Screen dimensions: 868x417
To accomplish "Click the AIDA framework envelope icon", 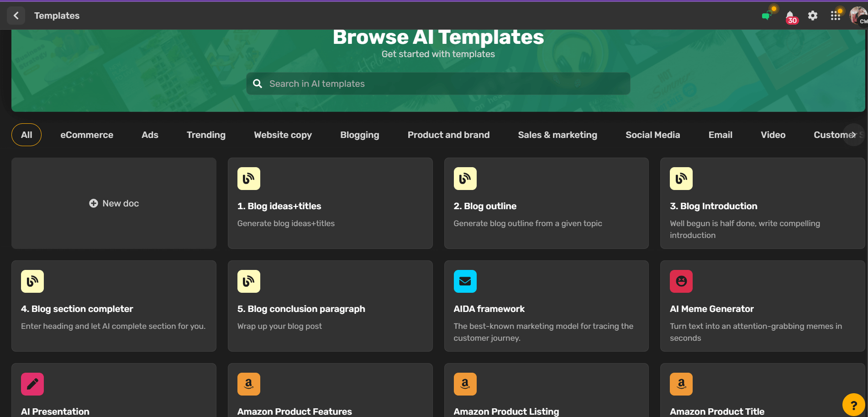I will tap(465, 281).
